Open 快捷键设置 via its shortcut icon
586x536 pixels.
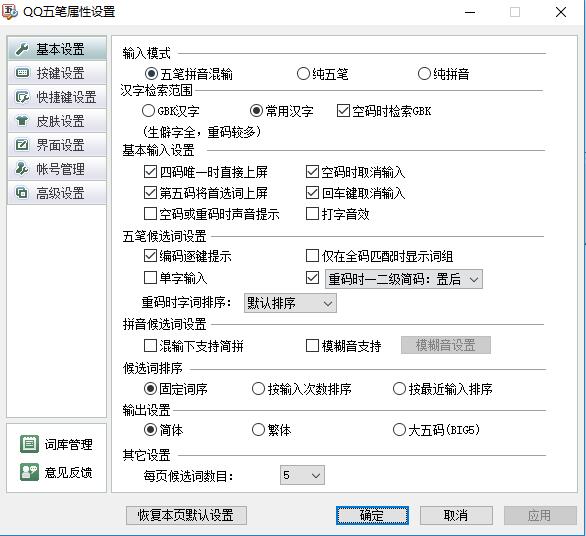pyautogui.click(x=22, y=97)
